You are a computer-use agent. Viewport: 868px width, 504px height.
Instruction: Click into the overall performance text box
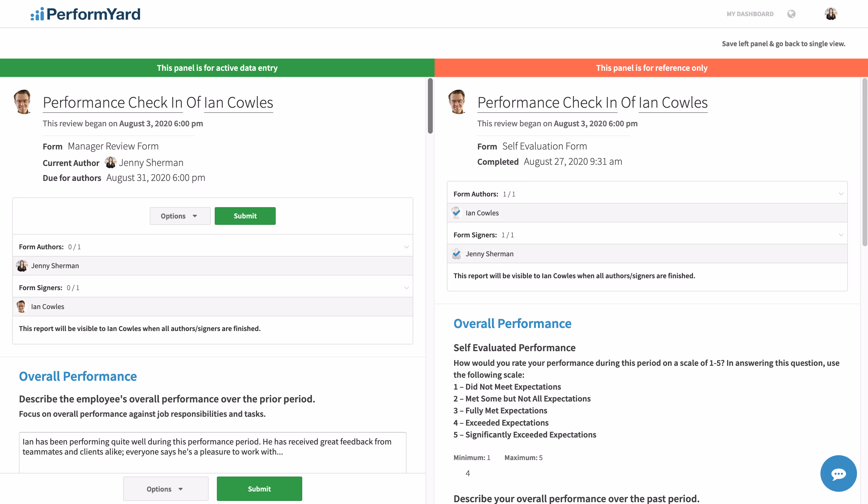[x=213, y=452]
